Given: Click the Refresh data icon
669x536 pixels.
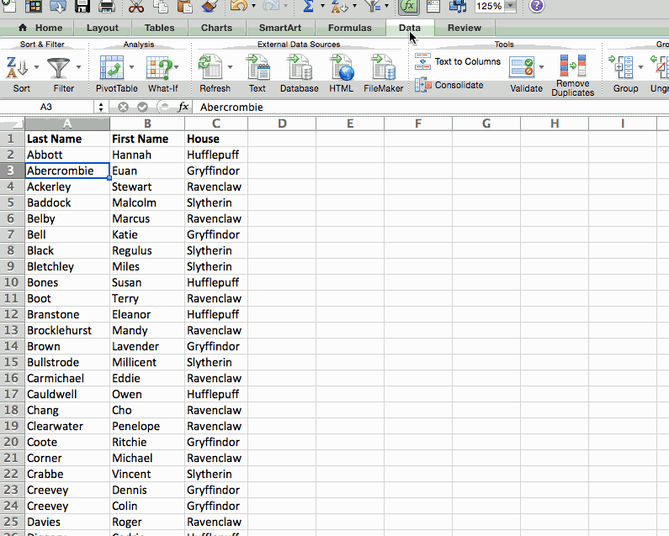Looking at the screenshot, I should (212, 68).
